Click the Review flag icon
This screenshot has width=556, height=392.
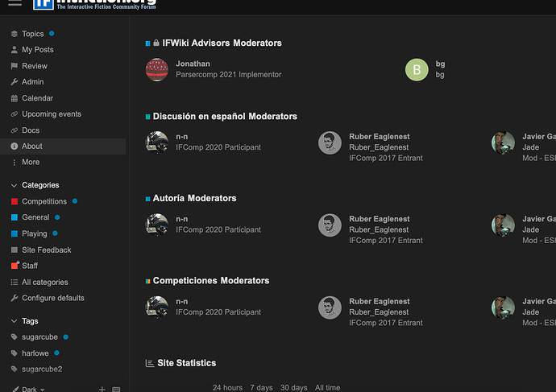[x=15, y=66]
